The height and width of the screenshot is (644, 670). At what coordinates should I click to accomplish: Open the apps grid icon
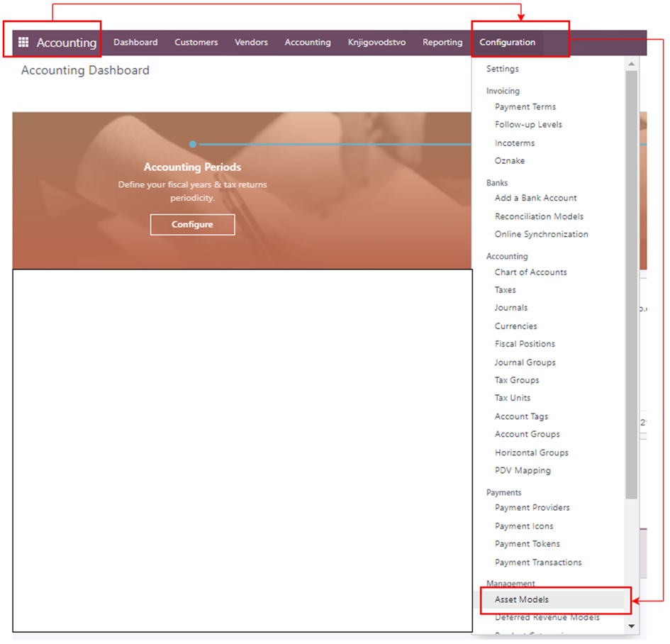point(23,43)
